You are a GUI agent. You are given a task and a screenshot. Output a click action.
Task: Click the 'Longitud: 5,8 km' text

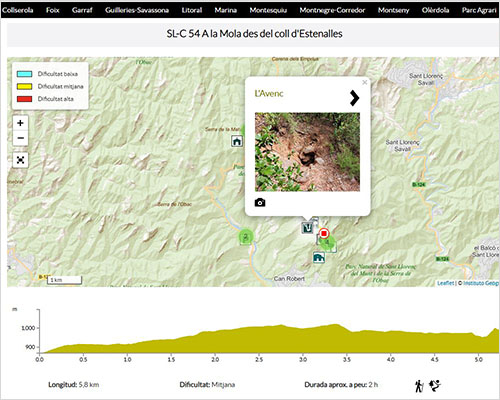click(74, 385)
